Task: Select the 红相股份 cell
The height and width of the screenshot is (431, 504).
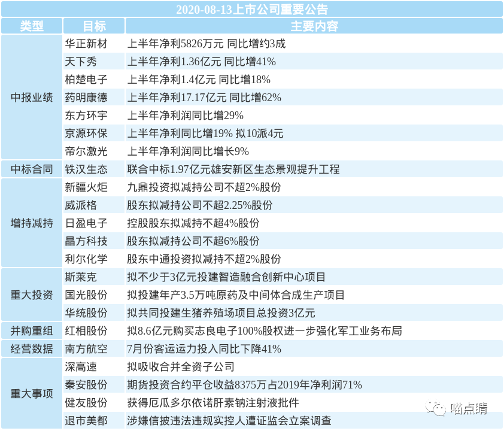Action: [94, 331]
